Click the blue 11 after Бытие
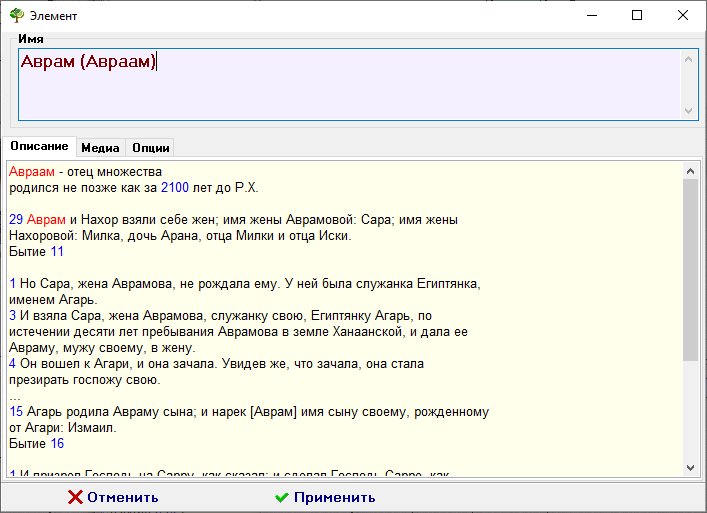This screenshot has width=707, height=513. (57, 251)
